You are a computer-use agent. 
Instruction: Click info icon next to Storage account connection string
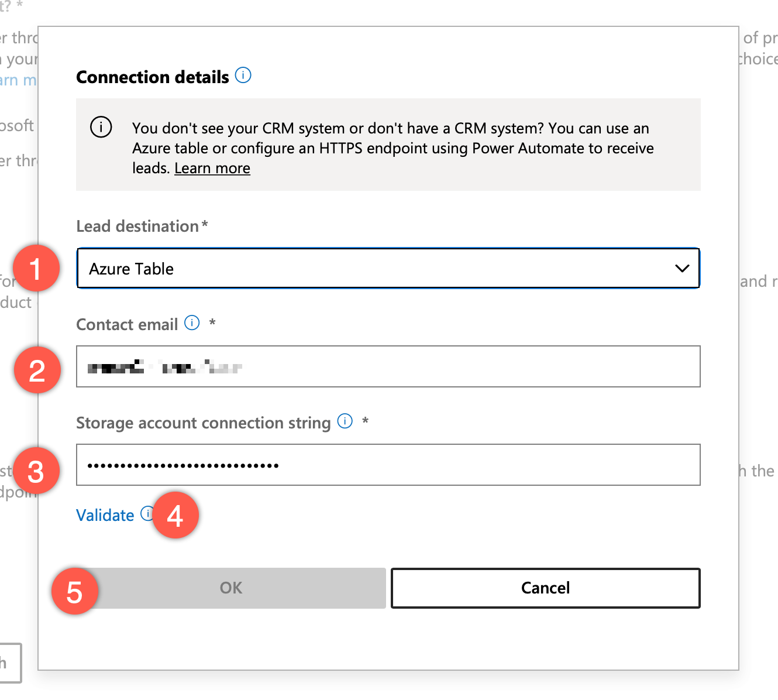pyautogui.click(x=345, y=421)
